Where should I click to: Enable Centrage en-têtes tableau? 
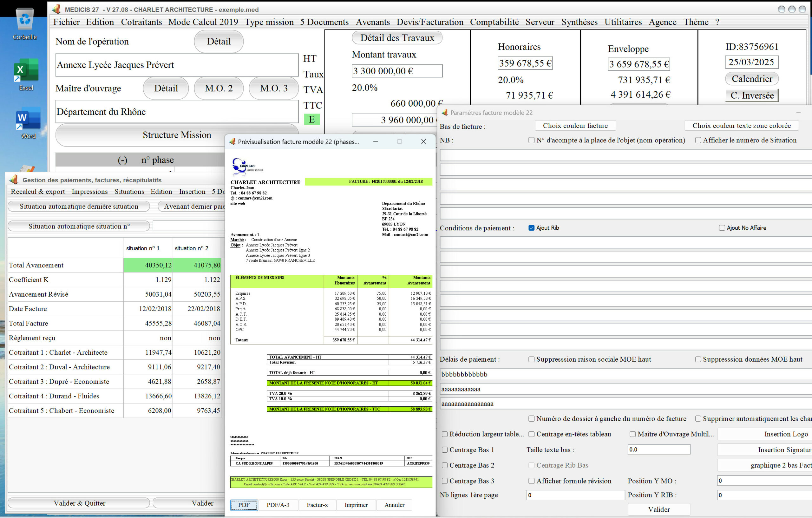pyautogui.click(x=531, y=434)
